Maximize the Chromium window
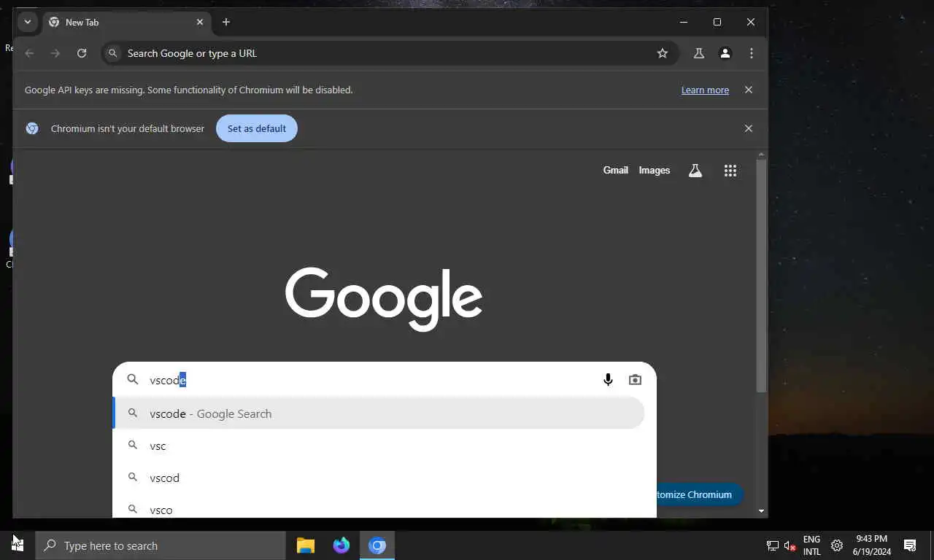The image size is (934, 560). click(x=717, y=22)
